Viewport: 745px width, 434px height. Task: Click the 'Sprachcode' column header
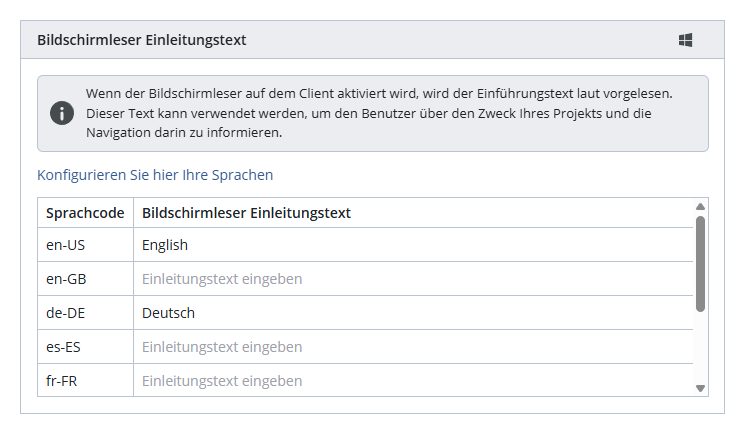coord(85,213)
